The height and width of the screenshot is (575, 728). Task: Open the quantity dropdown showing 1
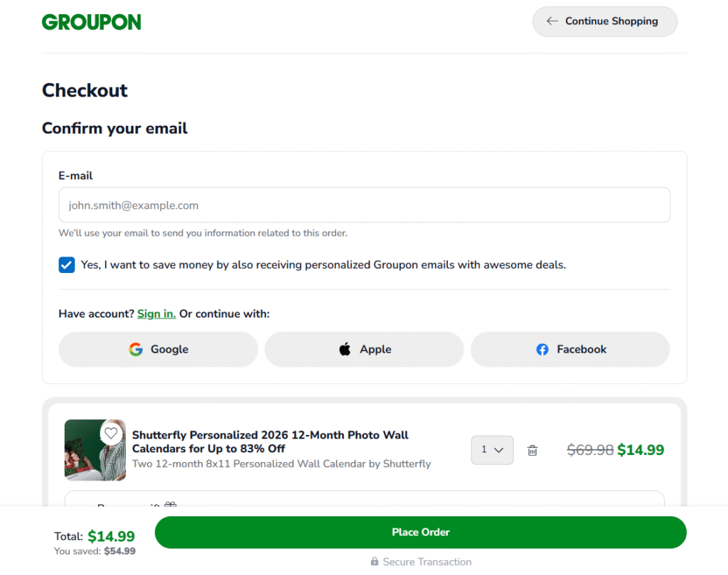click(x=492, y=450)
